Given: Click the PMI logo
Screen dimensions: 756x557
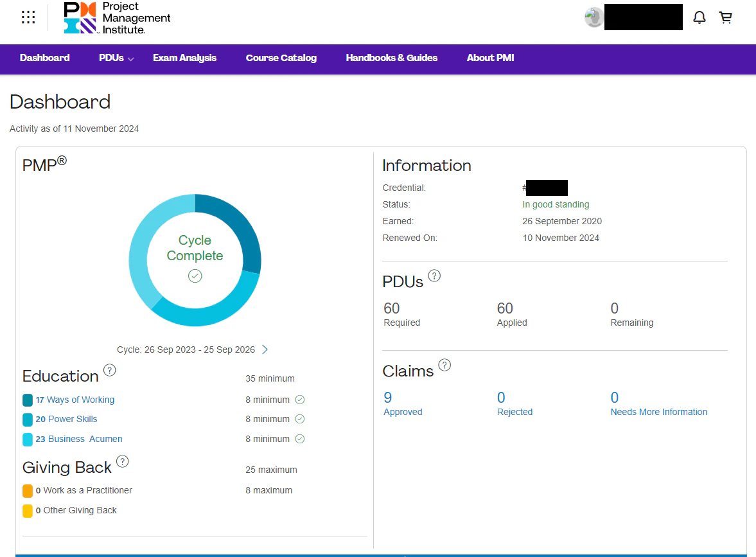Looking at the screenshot, I should [117, 18].
